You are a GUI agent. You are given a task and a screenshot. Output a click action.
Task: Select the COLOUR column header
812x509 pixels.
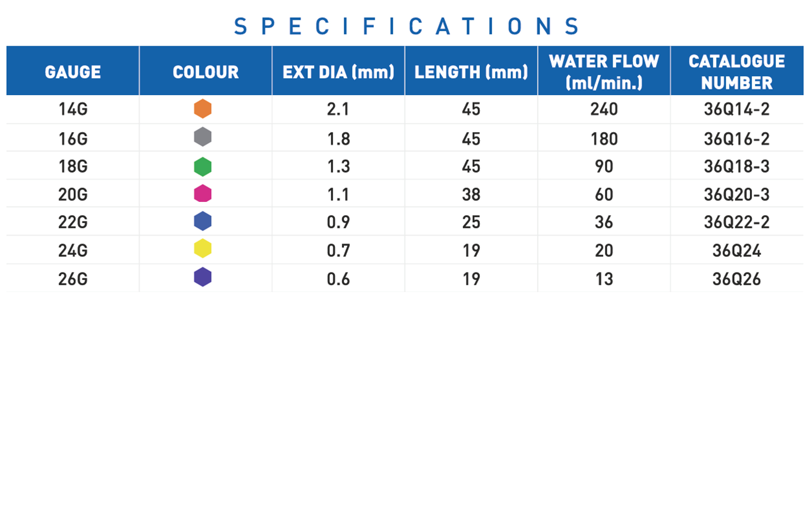(x=206, y=72)
